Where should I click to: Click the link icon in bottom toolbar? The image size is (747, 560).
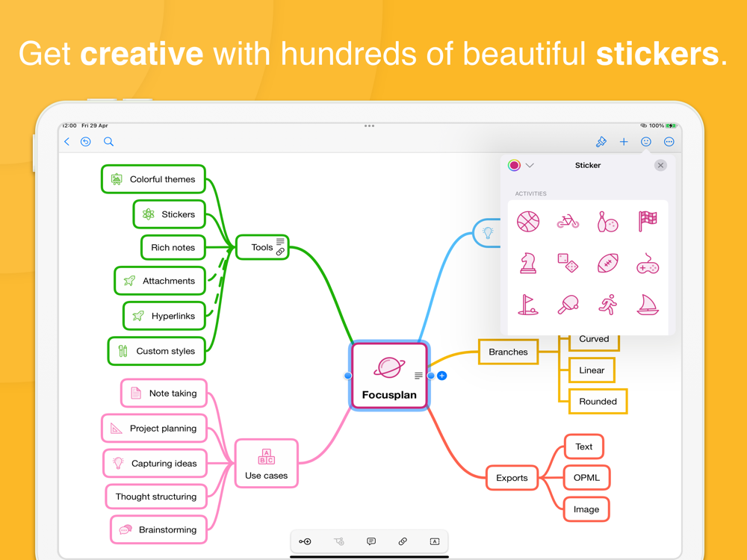tap(403, 541)
